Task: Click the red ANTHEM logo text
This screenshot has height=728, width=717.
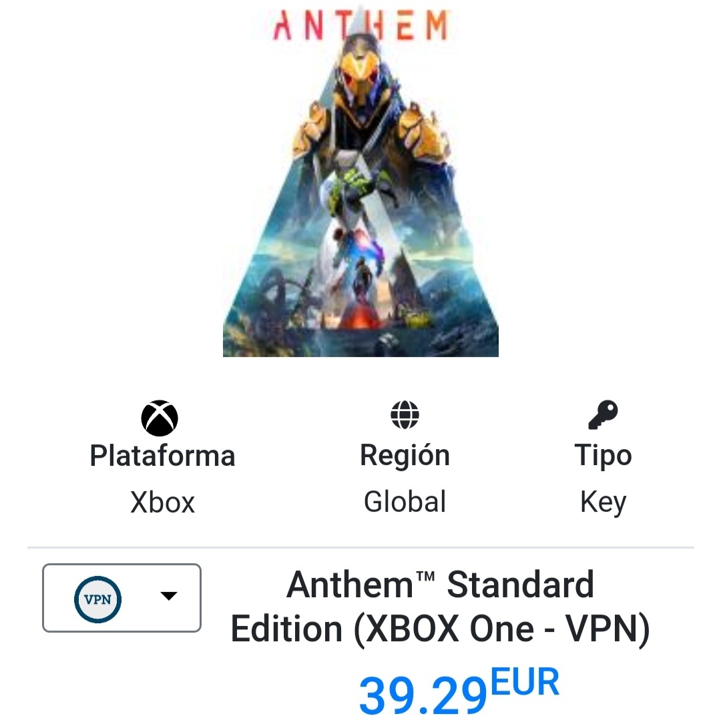Action: pyautogui.click(x=361, y=25)
